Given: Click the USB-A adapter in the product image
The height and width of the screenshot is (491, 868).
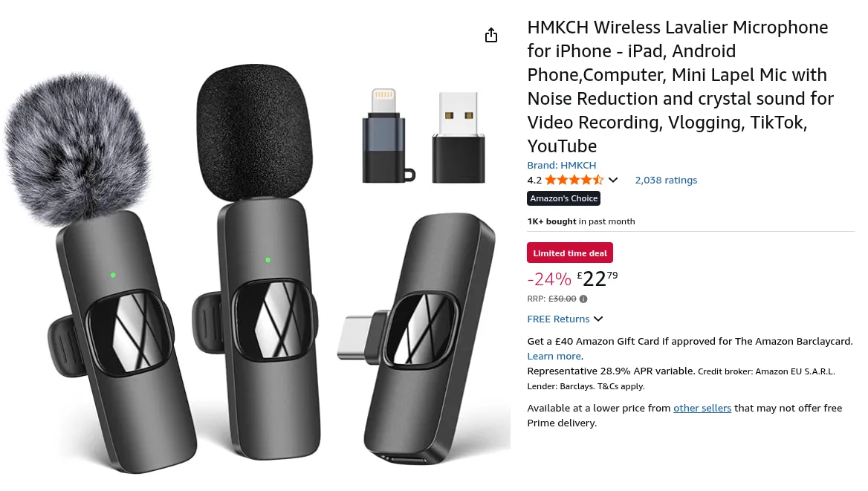Looking at the screenshot, I should 459,137.
